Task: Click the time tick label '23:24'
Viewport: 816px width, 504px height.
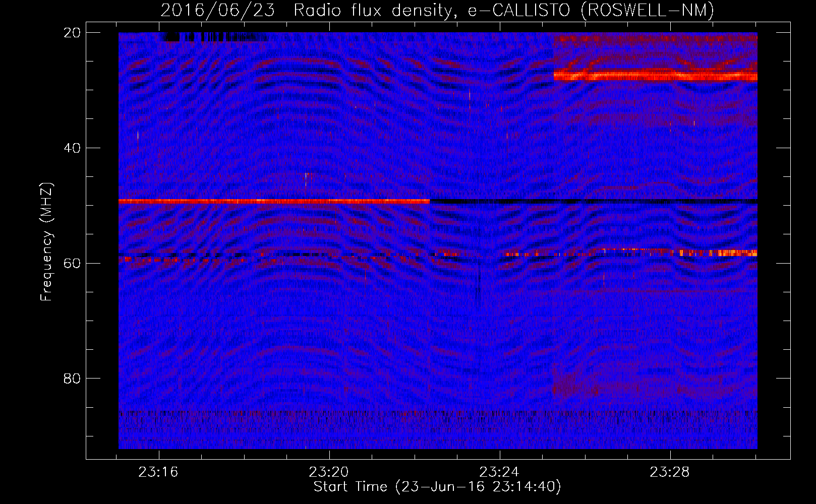Action: coord(499,472)
